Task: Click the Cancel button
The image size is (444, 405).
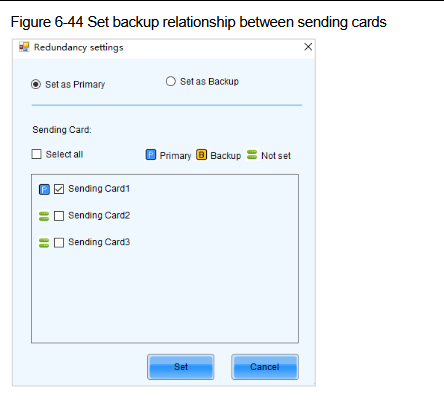Action: tap(265, 367)
